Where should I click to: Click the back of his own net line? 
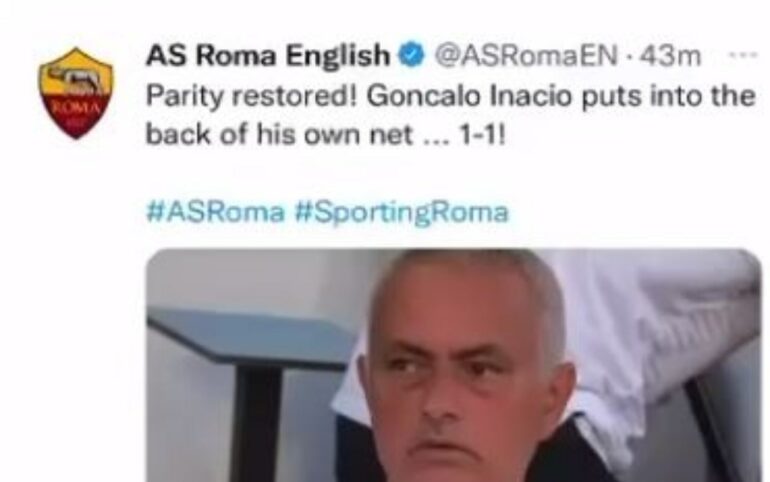click(279, 134)
